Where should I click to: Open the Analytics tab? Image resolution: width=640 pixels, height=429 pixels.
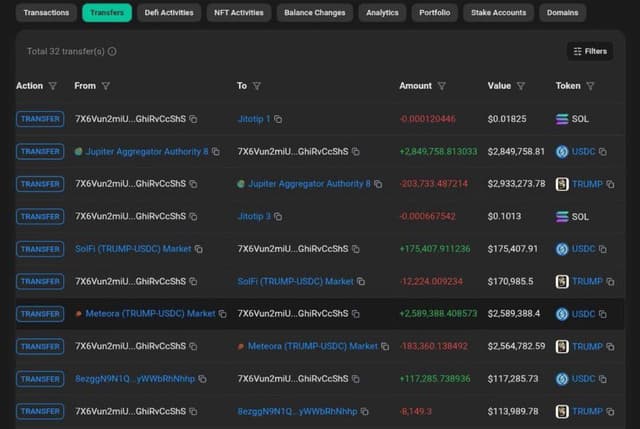(382, 13)
